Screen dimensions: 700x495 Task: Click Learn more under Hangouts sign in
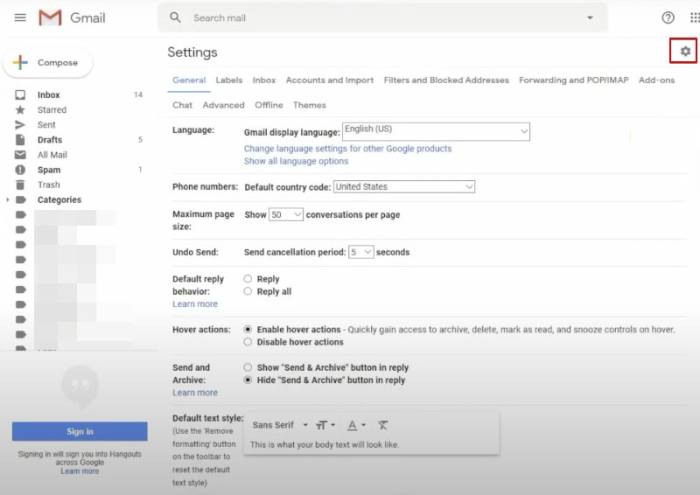(79, 471)
